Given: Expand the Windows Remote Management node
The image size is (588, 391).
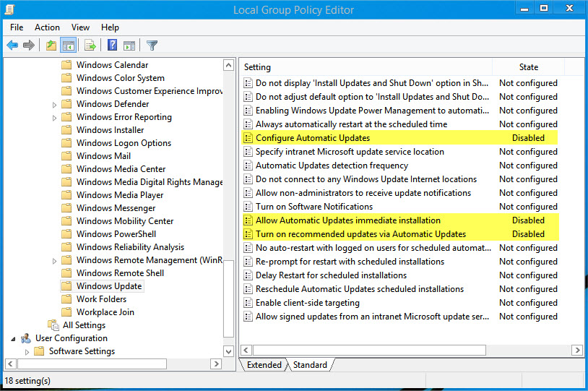Looking at the screenshot, I should pyautogui.click(x=54, y=261).
